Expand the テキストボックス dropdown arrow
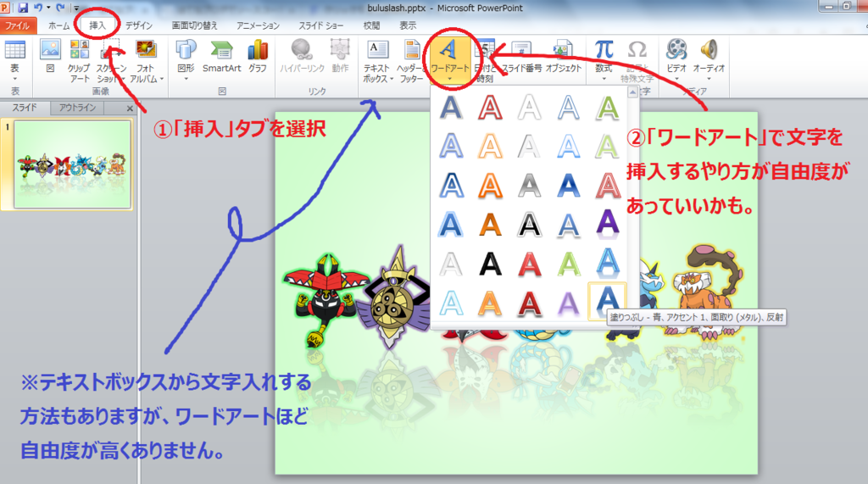The image size is (868, 484). [392, 79]
